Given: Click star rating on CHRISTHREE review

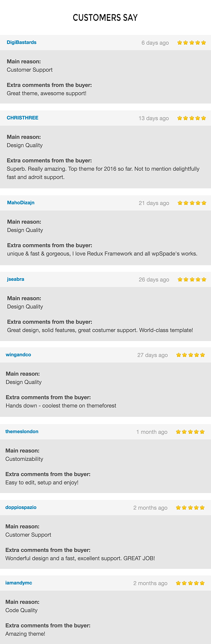Looking at the screenshot, I should (x=192, y=118).
